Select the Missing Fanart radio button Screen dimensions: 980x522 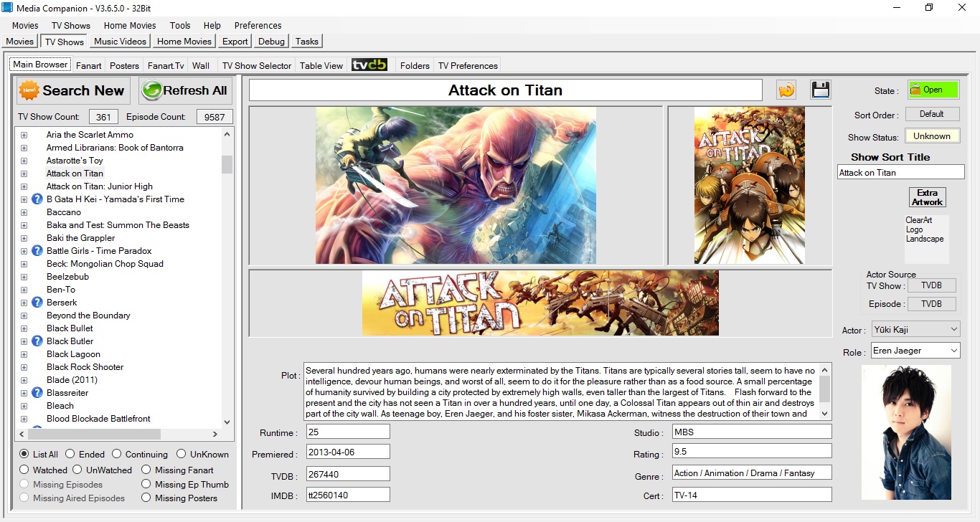pos(146,470)
